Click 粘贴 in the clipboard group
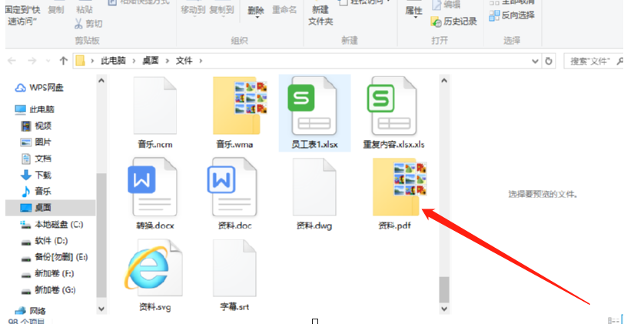 tap(85, 9)
